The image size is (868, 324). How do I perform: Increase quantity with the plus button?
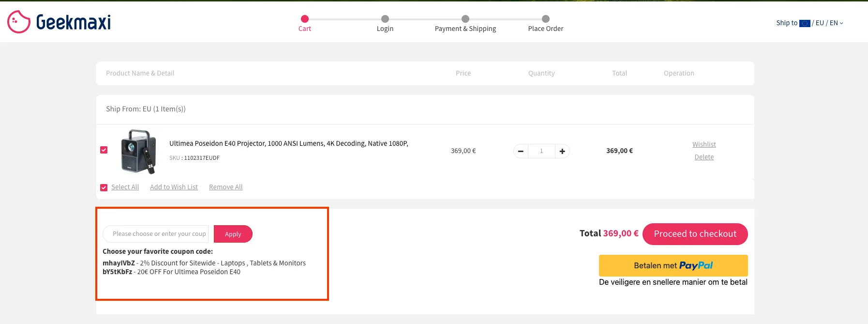(x=562, y=151)
